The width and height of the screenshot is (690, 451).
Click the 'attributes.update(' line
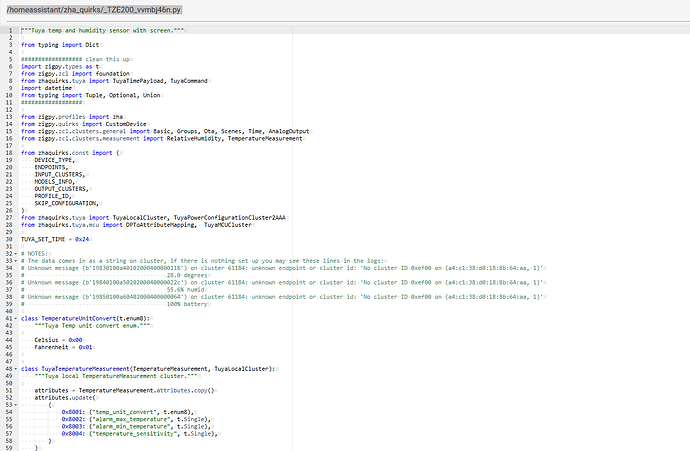coord(65,398)
